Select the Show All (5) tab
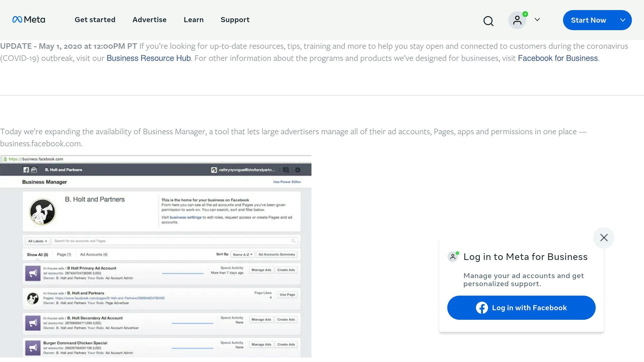 coord(37,255)
